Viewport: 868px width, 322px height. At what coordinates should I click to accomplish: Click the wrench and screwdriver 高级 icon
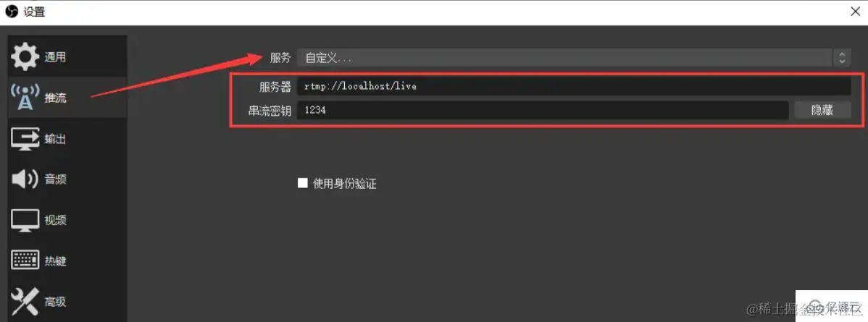(x=25, y=302)
